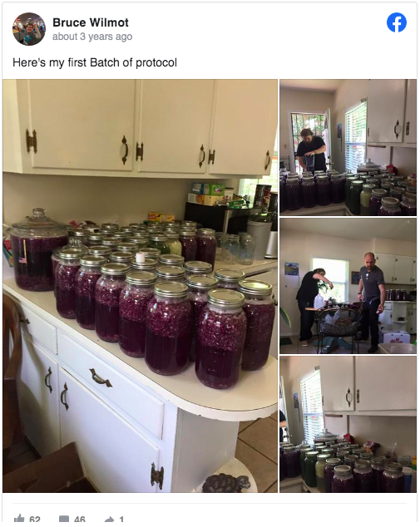Select the post text 'Here's my first Batch of protocol'
This screenshot has height=527, width=420.
pyautogui.click(x=95, y=62)
